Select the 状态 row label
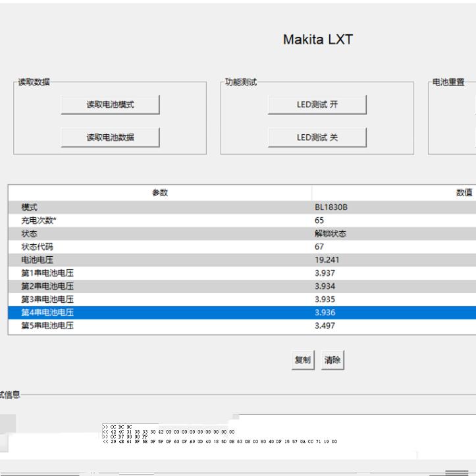Screen dimensions: 476x476 tap(29, 234)
